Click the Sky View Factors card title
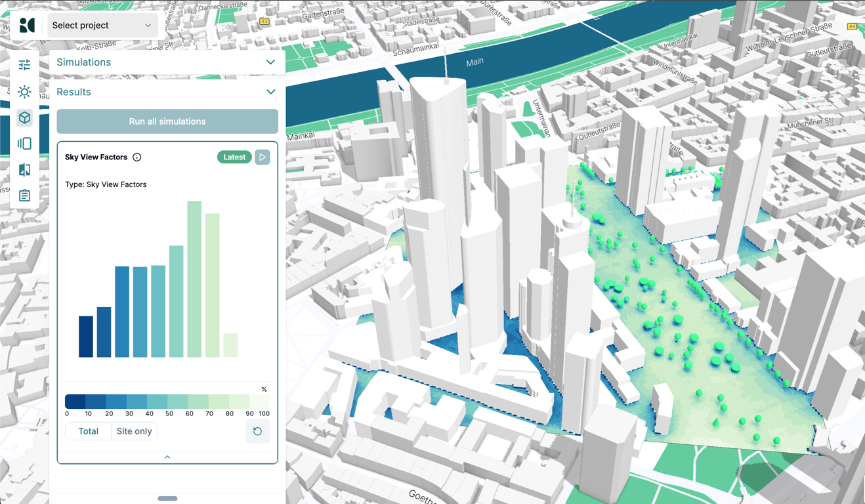The image size is (865, 504). click(x=96, y=157)
